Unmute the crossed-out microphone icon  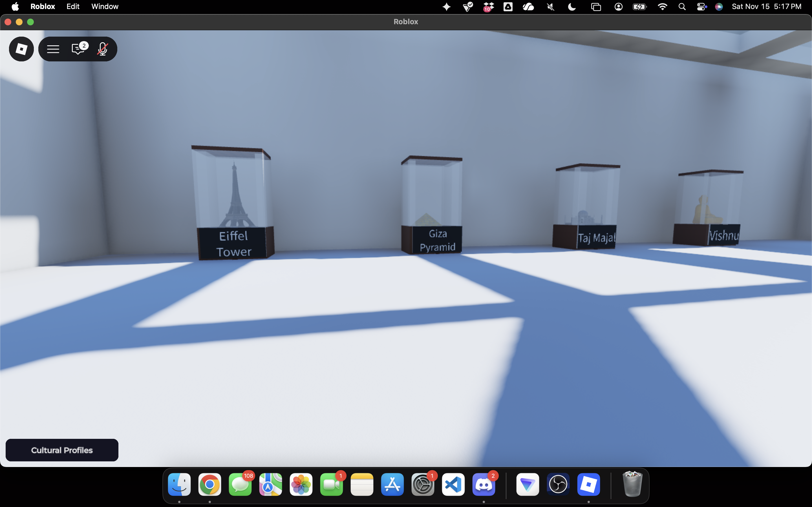(103, 49)
